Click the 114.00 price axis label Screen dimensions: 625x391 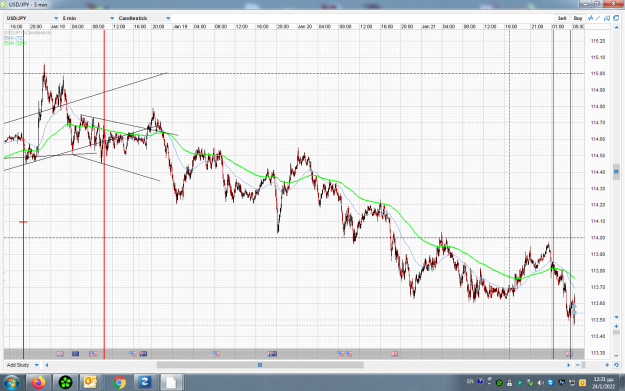(598, 238)
